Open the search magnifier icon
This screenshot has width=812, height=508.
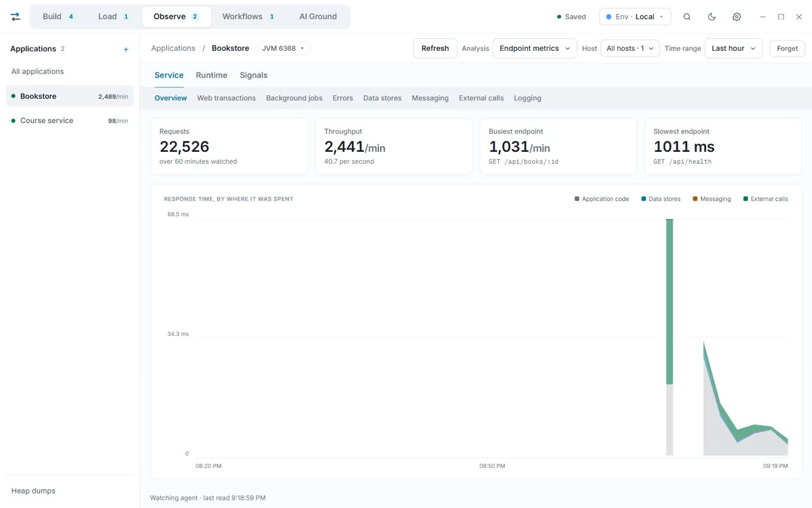click(x=687, y=17)
